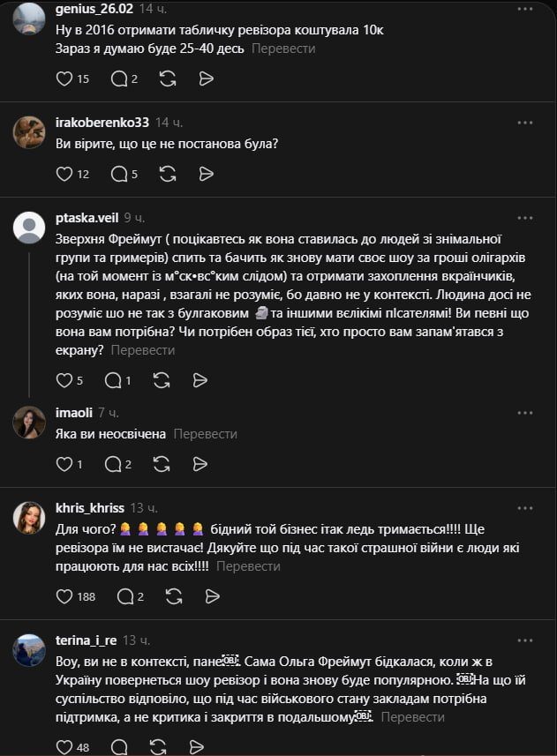557x756 pixels.
Task: Like irakoberenko33's comment
Action: pos(64,174)
